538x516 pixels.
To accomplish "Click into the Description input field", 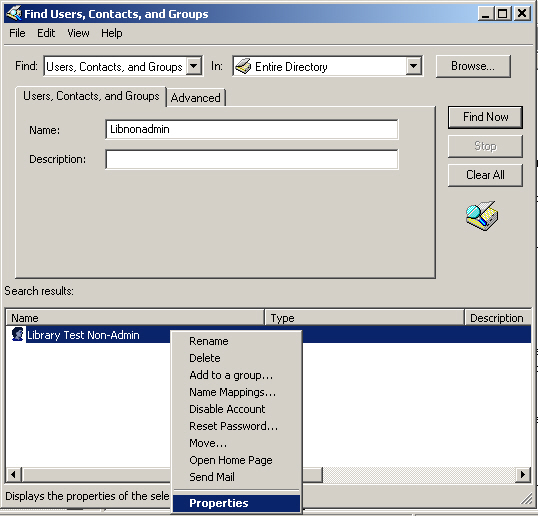I will [252, 159].
